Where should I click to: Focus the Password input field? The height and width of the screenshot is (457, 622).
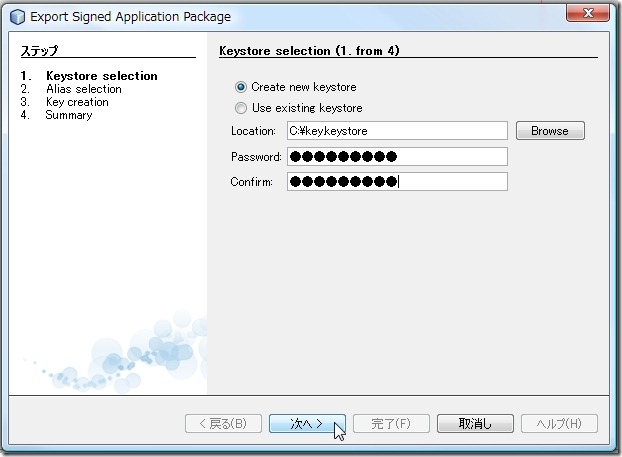397,156
